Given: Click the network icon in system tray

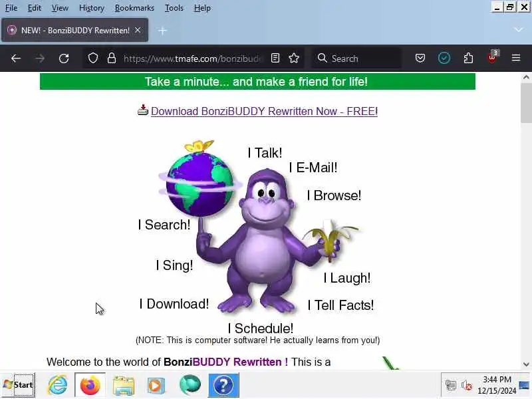Looking at the screenshot, I should pyautogui.click(x=451, y=385).
